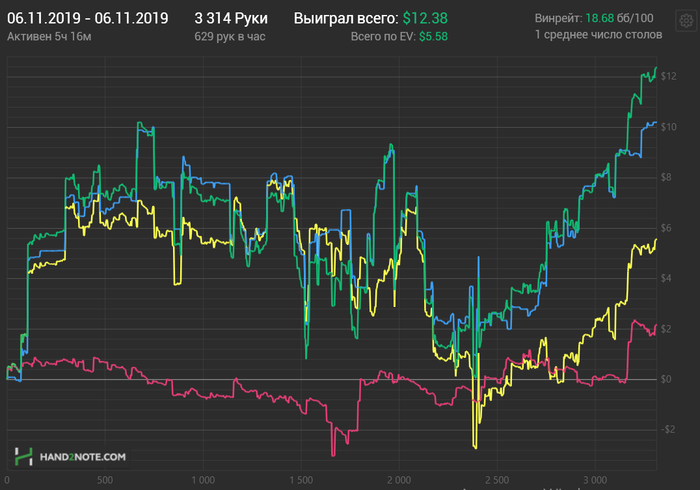The height and width of the screenshot is (490, 700).
Task: Click the 1 000 x-axis label
Action: (x=203, y=480)
